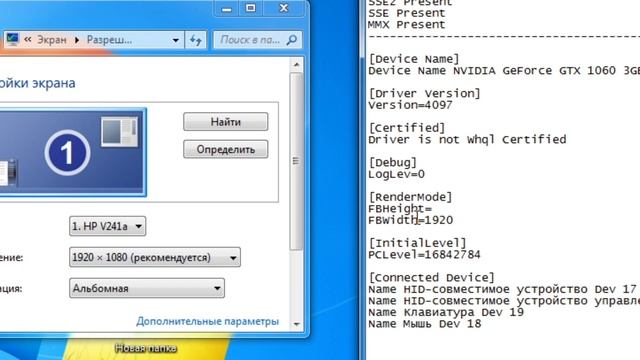Click the Name Клавиатура Dev 19 line
This screenshot has width=640, height=360.
pyautogui.click(x=446, y=312)
